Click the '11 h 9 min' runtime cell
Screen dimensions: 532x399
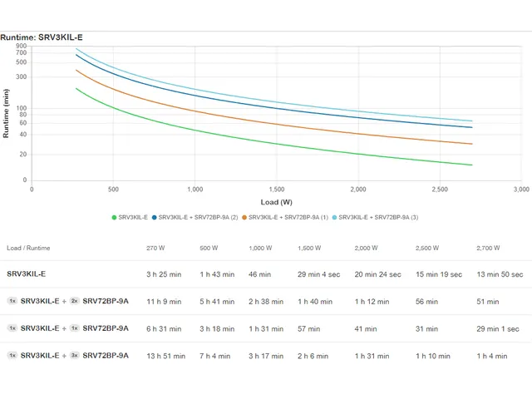(164, 302)
